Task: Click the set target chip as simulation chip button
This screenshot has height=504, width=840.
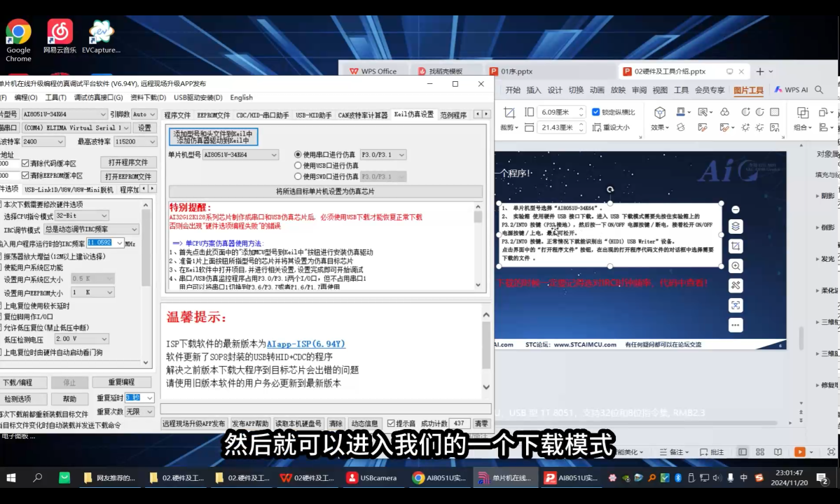Action: click(x=325, y=191)
